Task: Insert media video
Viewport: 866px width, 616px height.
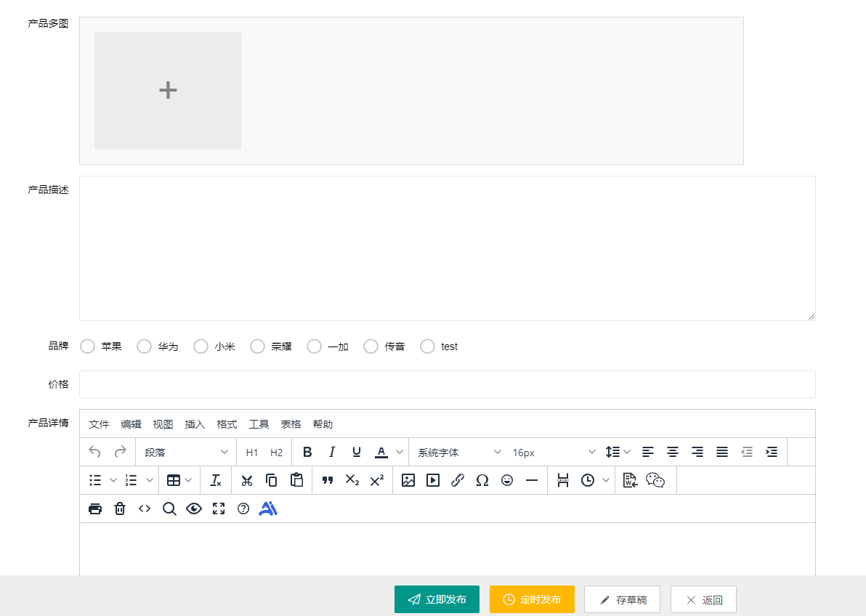Action: click(x=433, y=480)
